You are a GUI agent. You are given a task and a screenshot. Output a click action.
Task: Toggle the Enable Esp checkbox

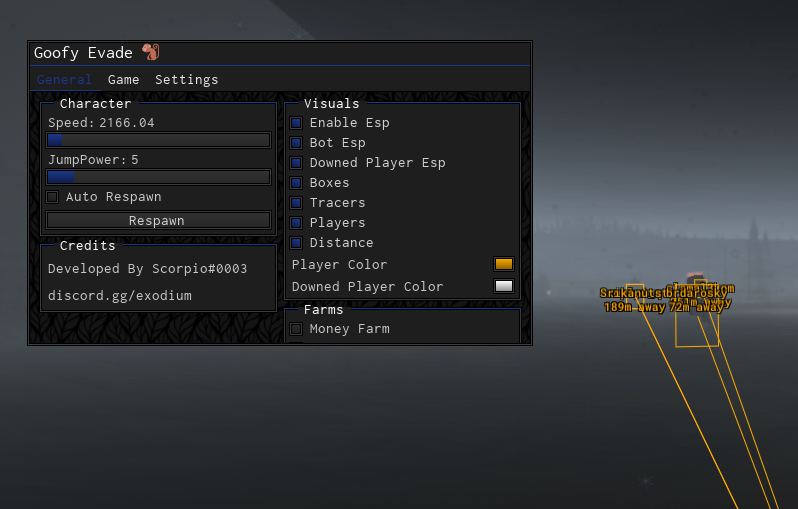[296, 123]
